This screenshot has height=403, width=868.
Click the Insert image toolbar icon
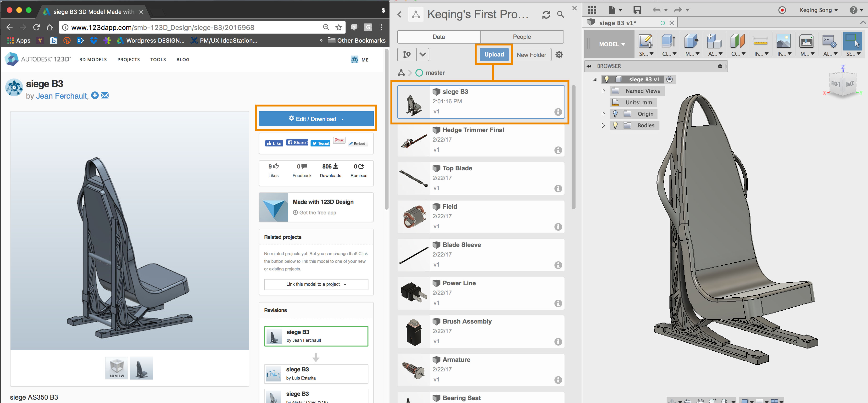point(783,42)
